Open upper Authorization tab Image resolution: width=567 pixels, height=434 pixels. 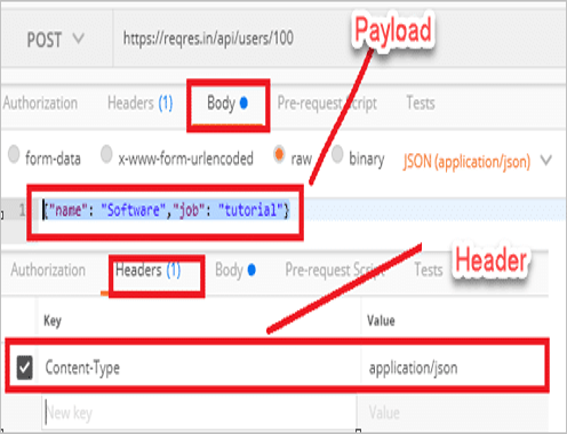point(40,103)
